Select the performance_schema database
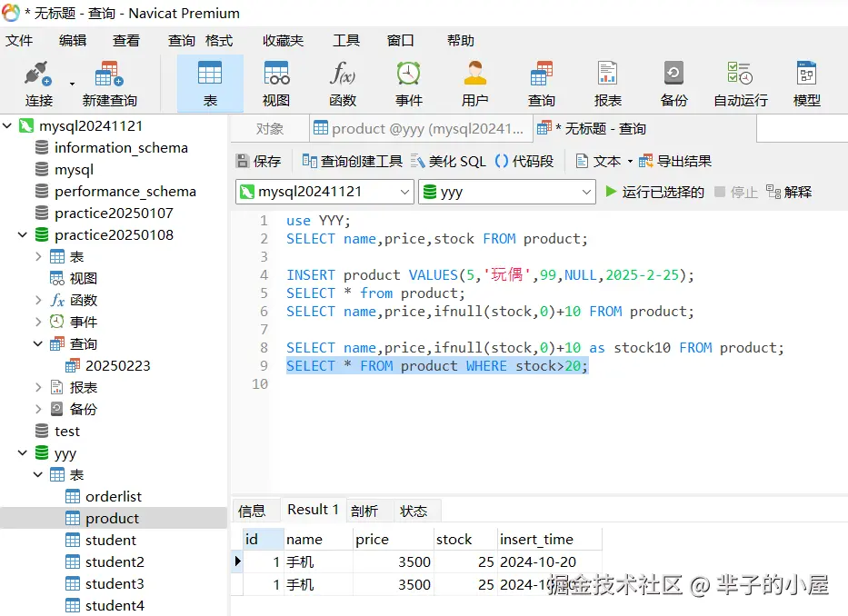The image size is (848, 616). [x=115, y=192]
